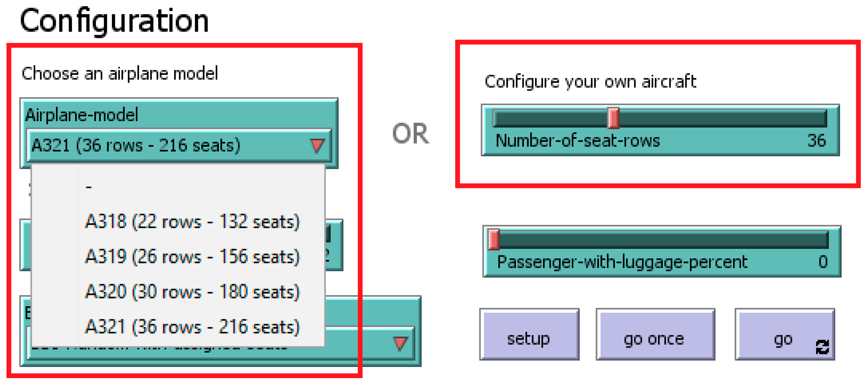The image size is (868, 385).
Task: Click the Passenger-with-luggage-percent value 0
Action: pos(823,262)
